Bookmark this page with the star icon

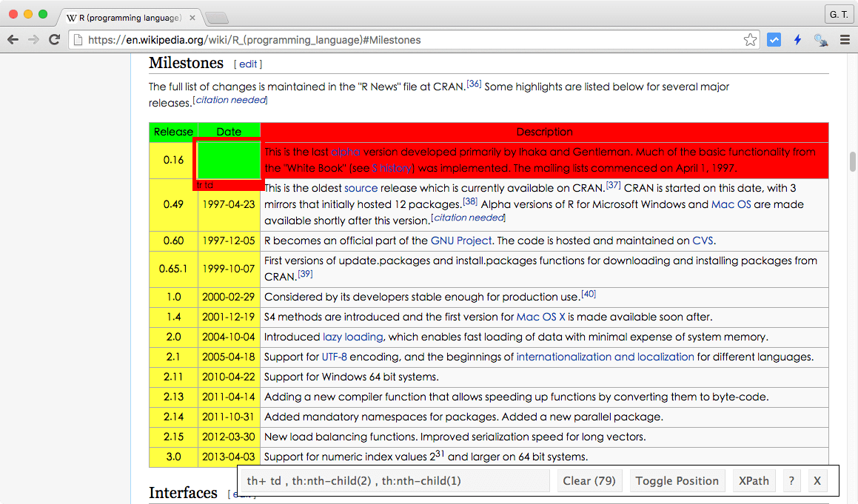[750, 40]
